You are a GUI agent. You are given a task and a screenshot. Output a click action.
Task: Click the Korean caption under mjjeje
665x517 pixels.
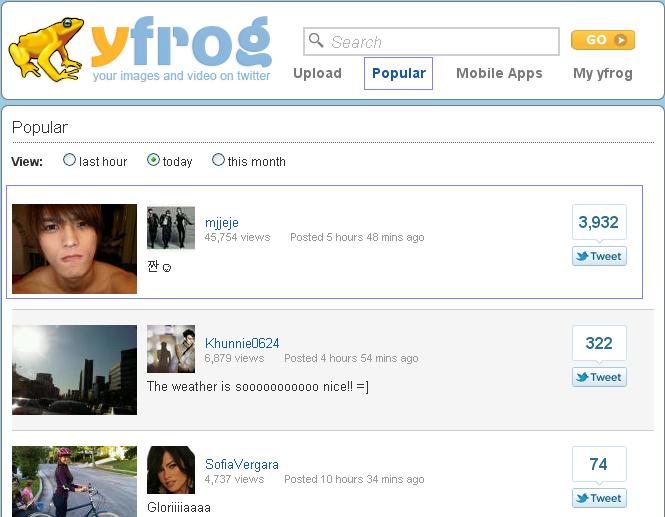(159, 267)
